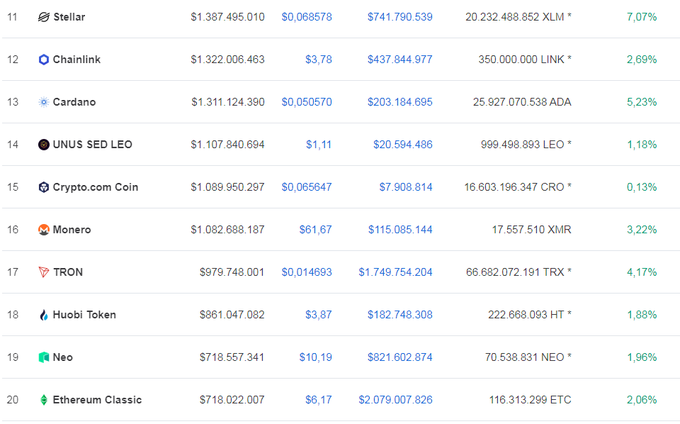Open the Crypto.com Coin name link
The height and width of the screenshot is (424, 680).
pos(95,187)
